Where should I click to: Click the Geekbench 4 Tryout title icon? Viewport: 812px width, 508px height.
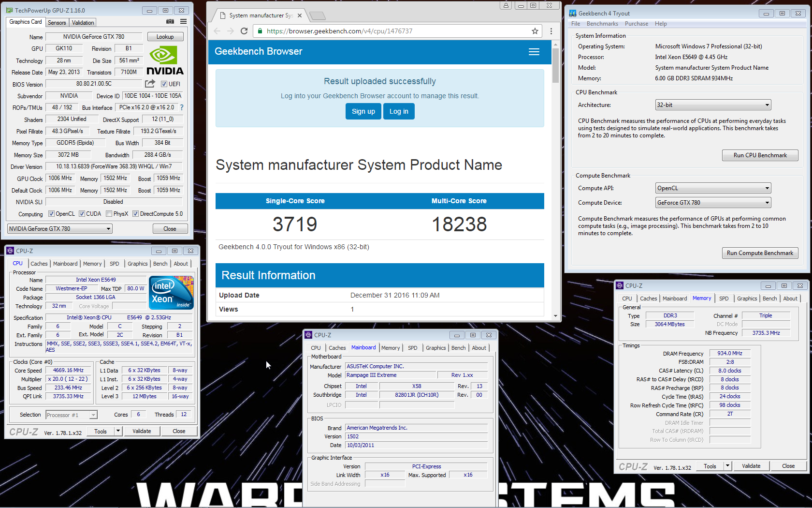[573, 14]
